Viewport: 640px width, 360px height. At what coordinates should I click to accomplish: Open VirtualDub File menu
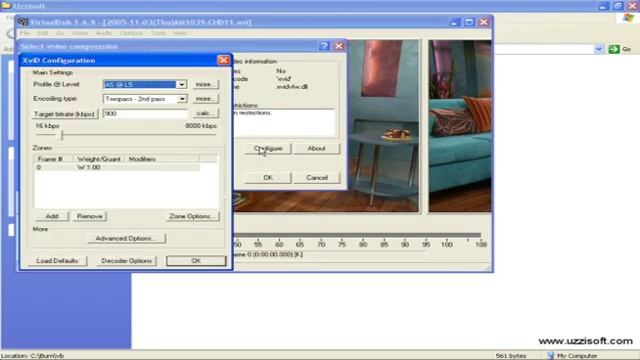point(25,33)
